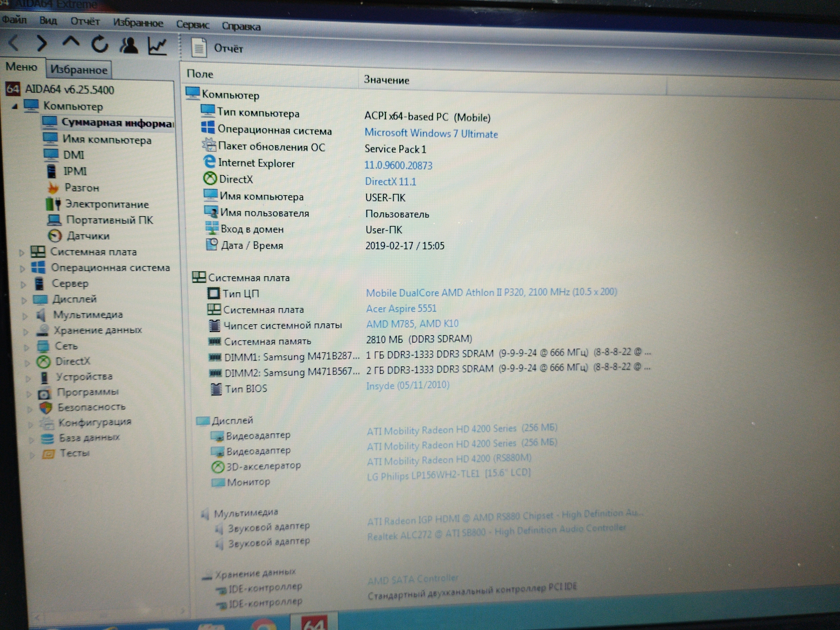
Task: Open Insyde (05/11/2010) BIOS link
Action: point(408,385)
